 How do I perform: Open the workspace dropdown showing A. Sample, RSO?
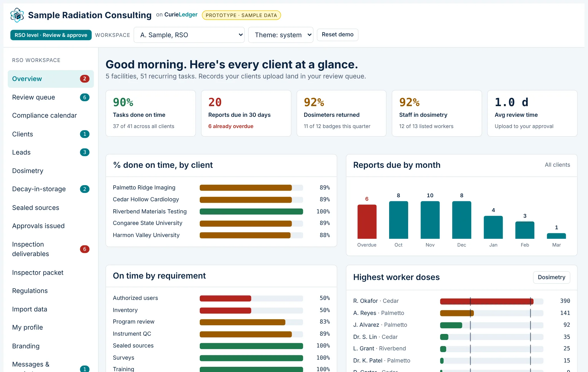click(189, 35)
